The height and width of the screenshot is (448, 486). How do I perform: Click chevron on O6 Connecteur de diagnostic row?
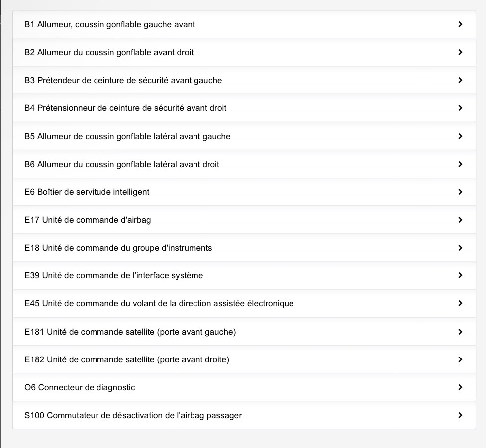click(460, 387)
